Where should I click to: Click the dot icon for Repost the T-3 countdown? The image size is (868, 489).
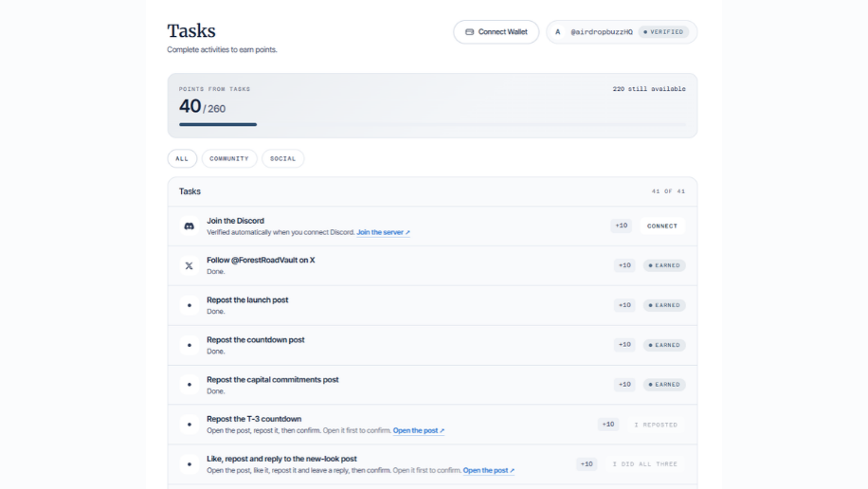point(190,425)
